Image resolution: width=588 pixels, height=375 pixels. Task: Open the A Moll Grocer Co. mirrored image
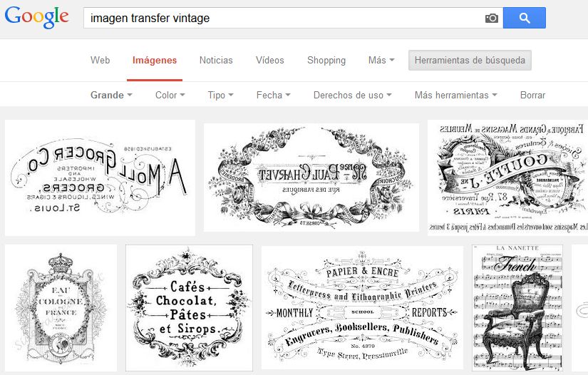[100, 178]
